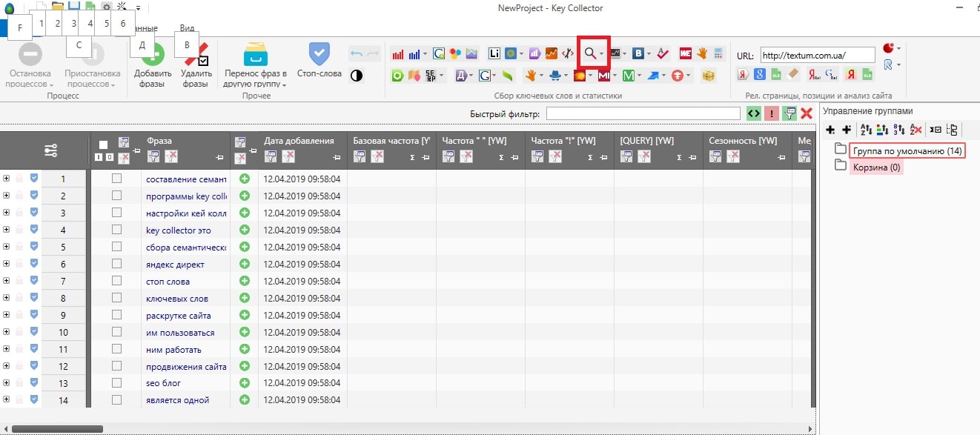The image size is (980, 435).
Task: Click the URL input field
Action: click(818, 55)
